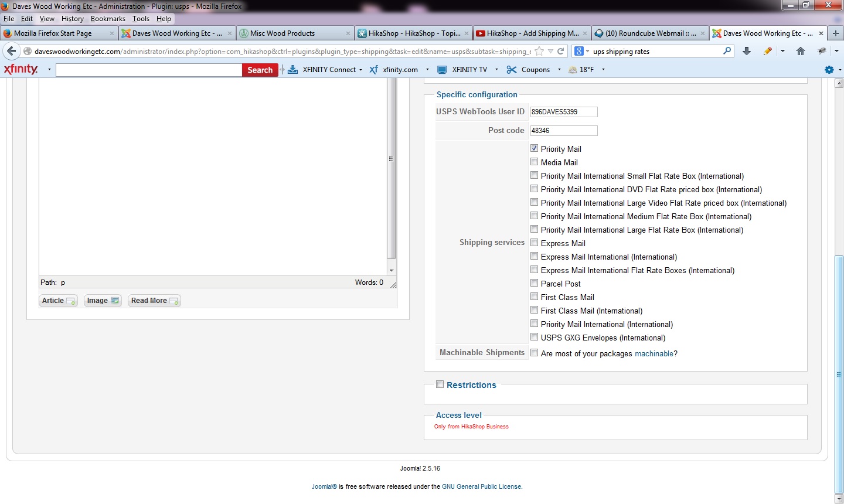Click the Article editor button
Viewport: 844px width, 504px height.
[58, 301]
